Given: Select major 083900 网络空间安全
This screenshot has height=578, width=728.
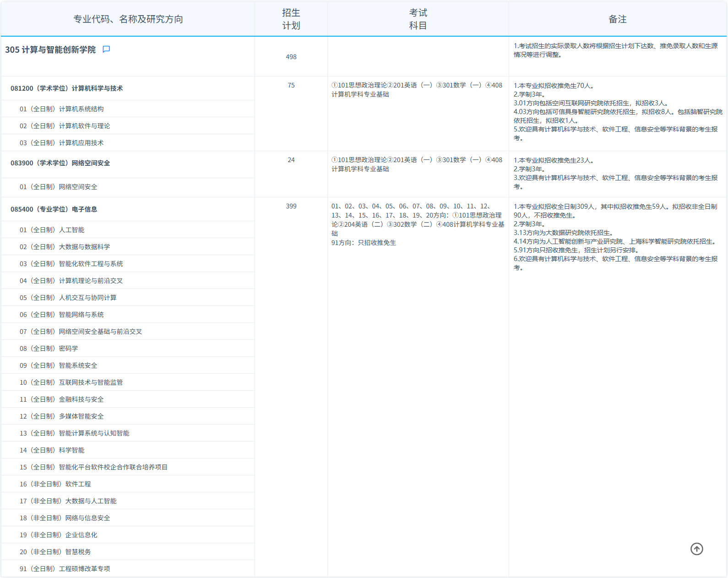Looking at the screenshot, I should [x=60, y=163].
